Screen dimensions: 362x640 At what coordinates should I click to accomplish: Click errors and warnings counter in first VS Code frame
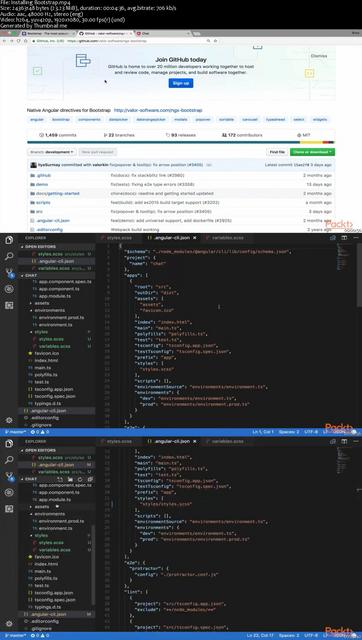(x=39, y=431)
